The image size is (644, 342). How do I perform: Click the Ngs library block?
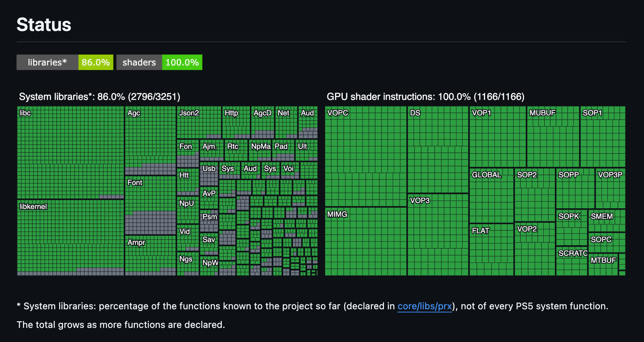coord(188,264)
